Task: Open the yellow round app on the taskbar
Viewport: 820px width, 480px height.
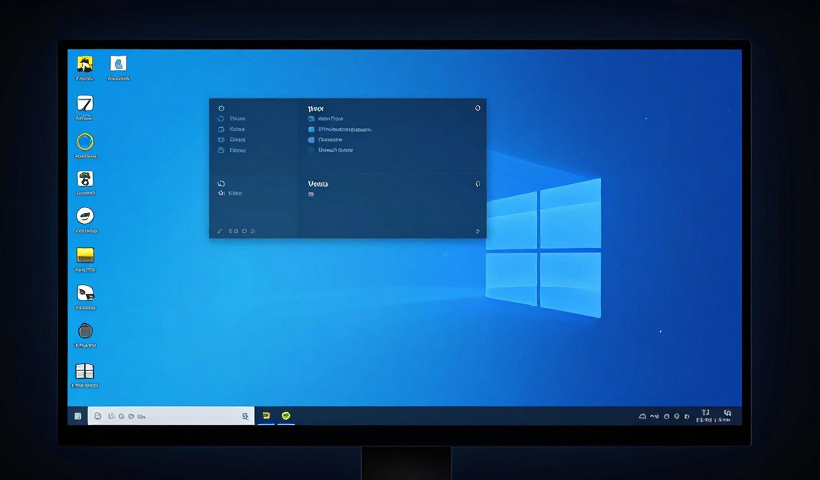Action: coord(286,416)
